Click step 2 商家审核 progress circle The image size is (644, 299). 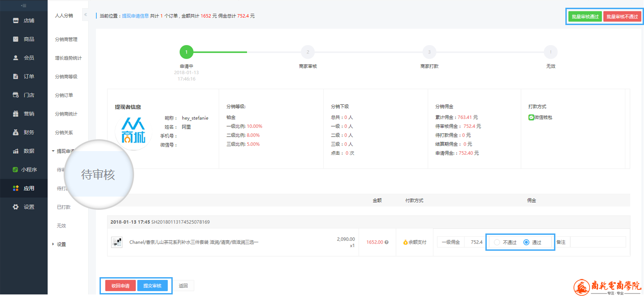coord(308,52)
